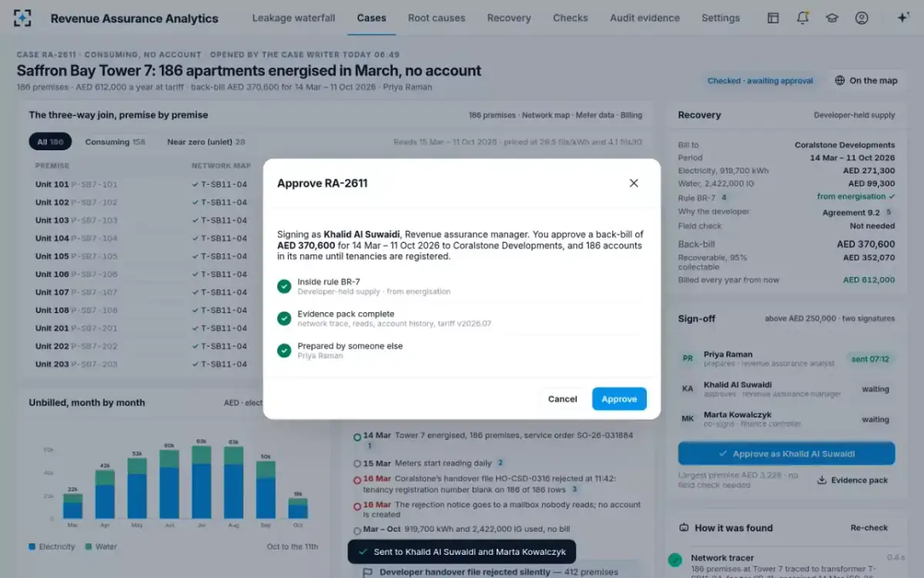Click footnote badge 2 after meters start reading
Viewport: 924px width, 578px height.
(x=500, y=463)
